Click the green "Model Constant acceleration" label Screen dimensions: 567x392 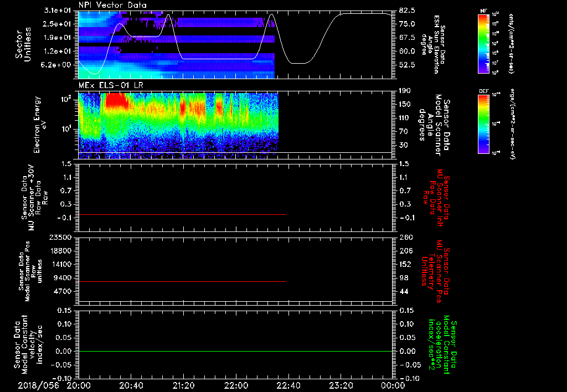(x=442, y=345)
